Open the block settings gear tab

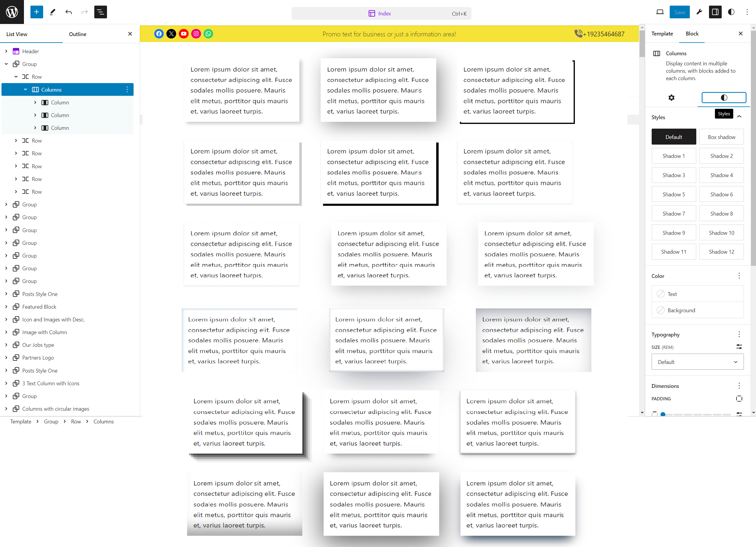[x=671, y=98]
